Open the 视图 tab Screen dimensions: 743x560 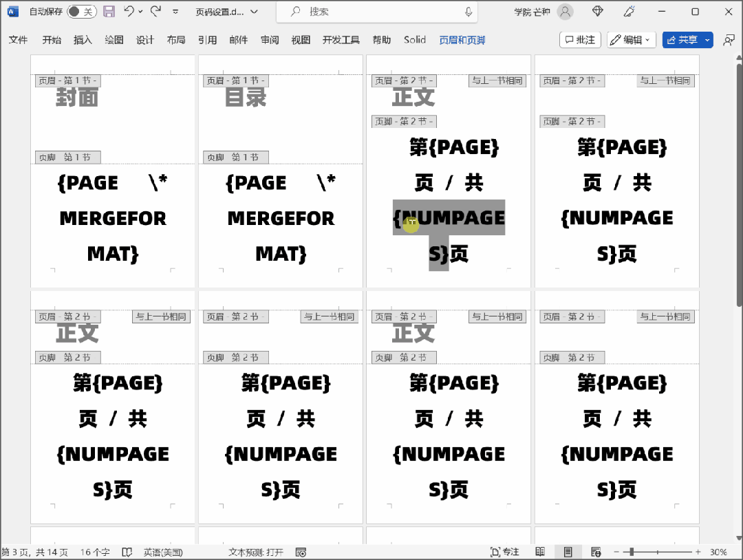tap(301, 40)
